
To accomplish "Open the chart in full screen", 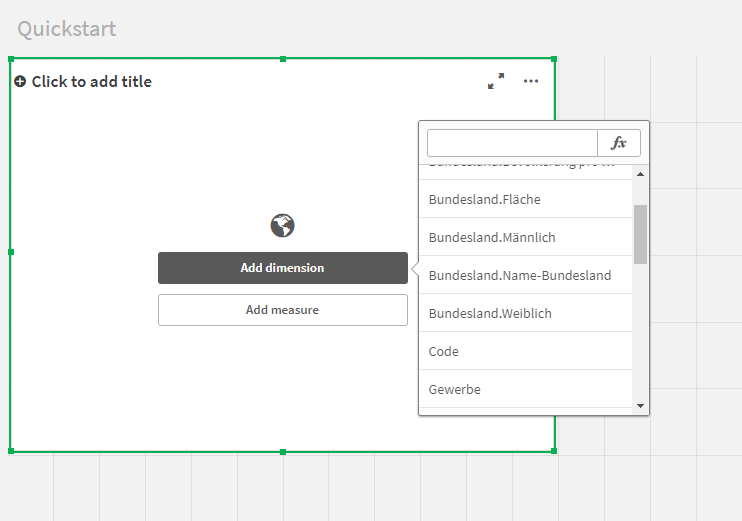I will coord(496,81).
